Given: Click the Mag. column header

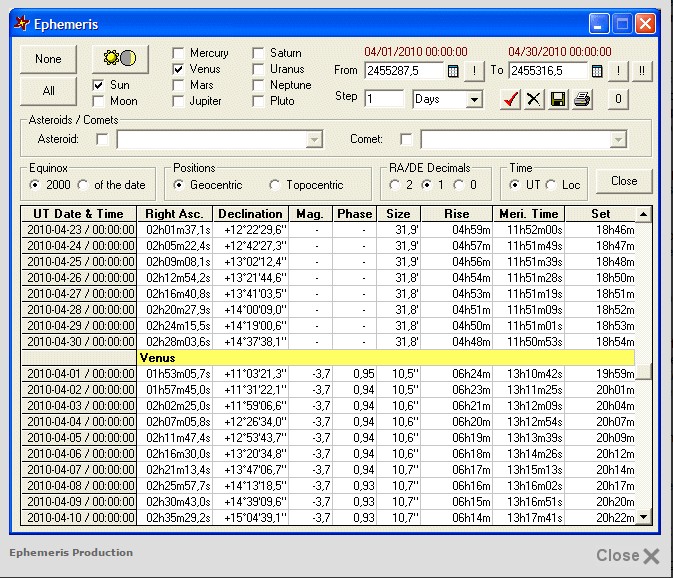Looking at the screenshot, I should pos(310,214).
